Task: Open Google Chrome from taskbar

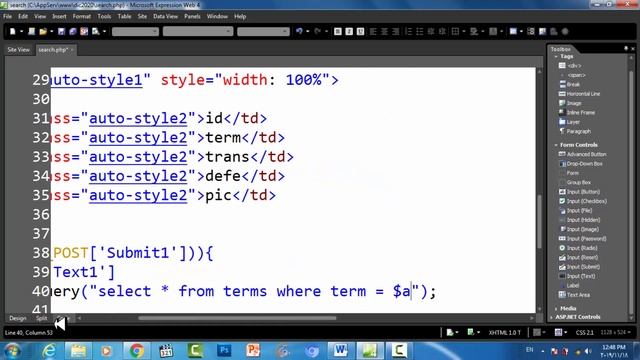Action: coord(136,351)
